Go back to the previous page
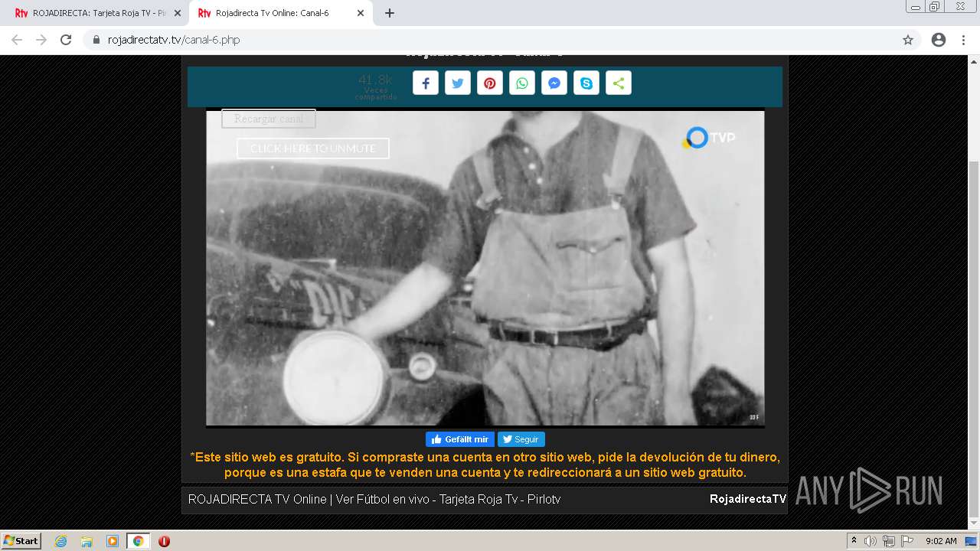 (x=17, y=40)
